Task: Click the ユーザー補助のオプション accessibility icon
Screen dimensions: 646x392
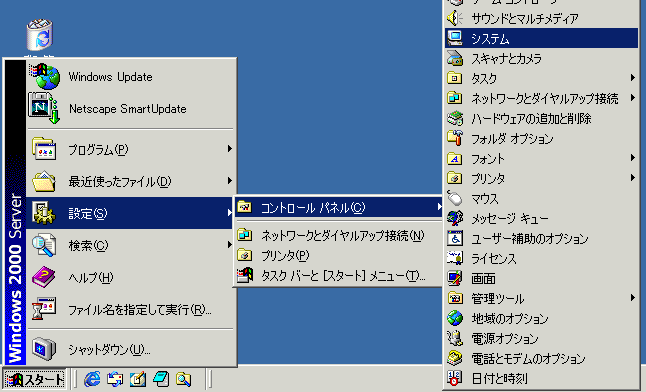Action: pyautogui.click(x=455, y=238)
